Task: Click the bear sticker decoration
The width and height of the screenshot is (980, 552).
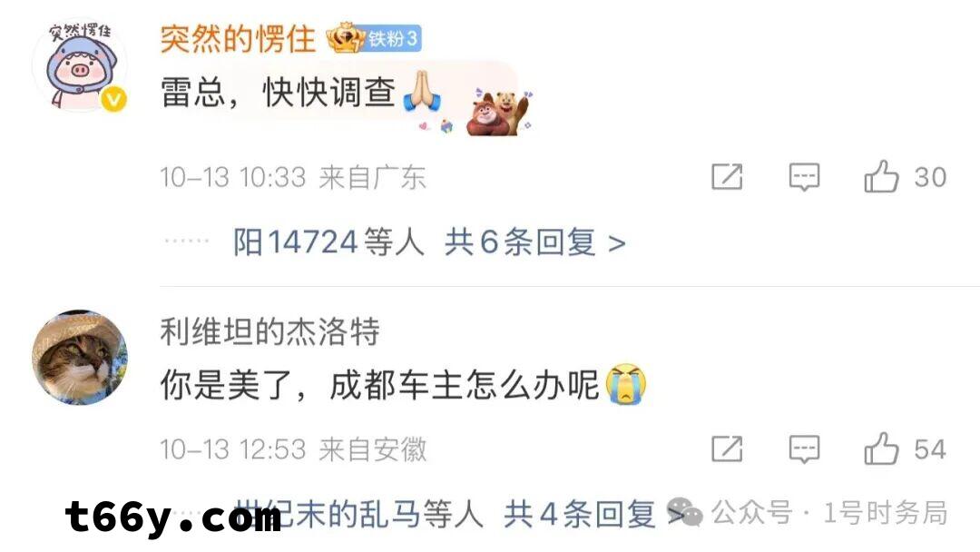Action: pyautogui.click(x=499, y=113)
